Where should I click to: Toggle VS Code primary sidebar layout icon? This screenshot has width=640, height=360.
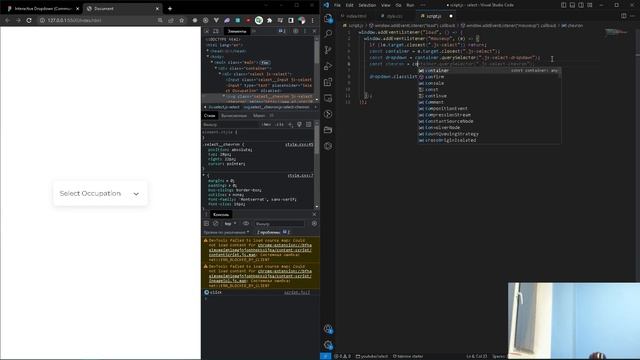click(x=564, y=5)
